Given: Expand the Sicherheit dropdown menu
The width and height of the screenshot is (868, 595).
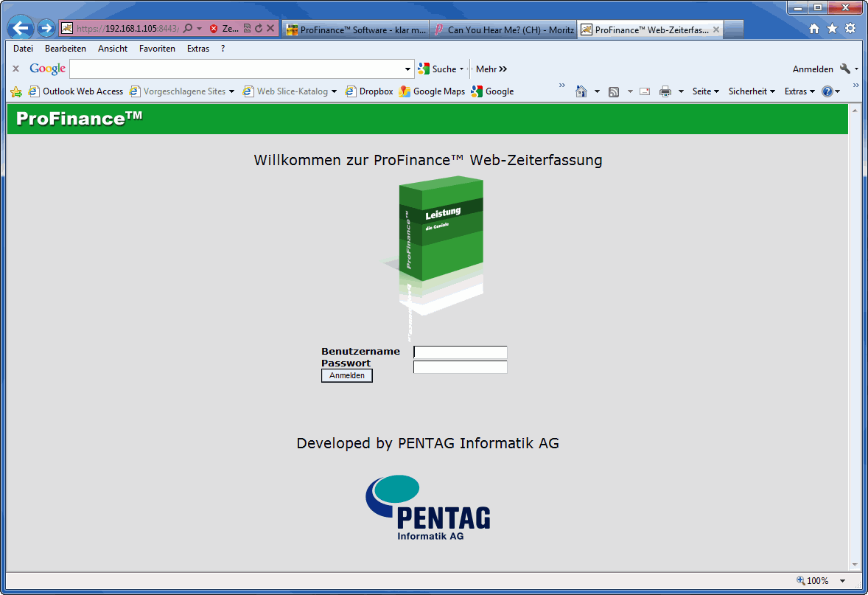Looking at the screenshot, I should tap(752, 91).
